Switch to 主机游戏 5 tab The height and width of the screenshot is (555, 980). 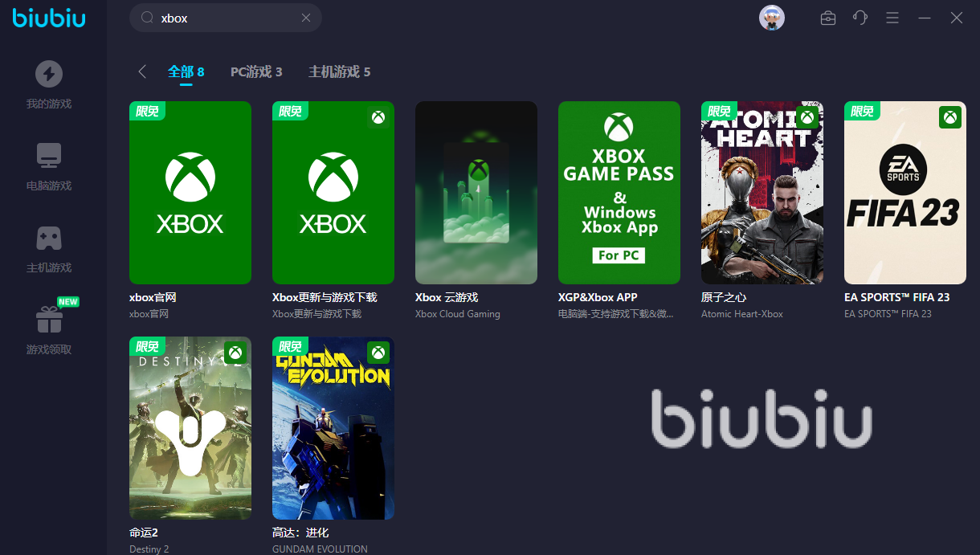point(340,72)
